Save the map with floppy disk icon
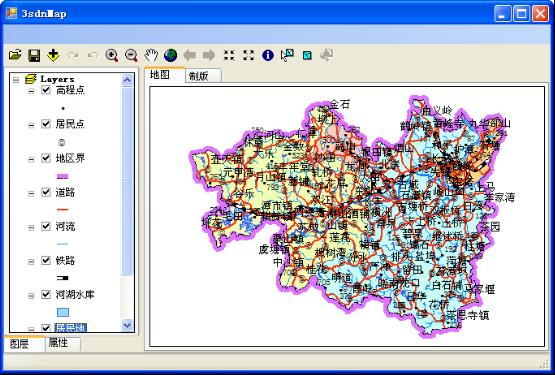The image size is (555, 375). [x=34, y=55]
